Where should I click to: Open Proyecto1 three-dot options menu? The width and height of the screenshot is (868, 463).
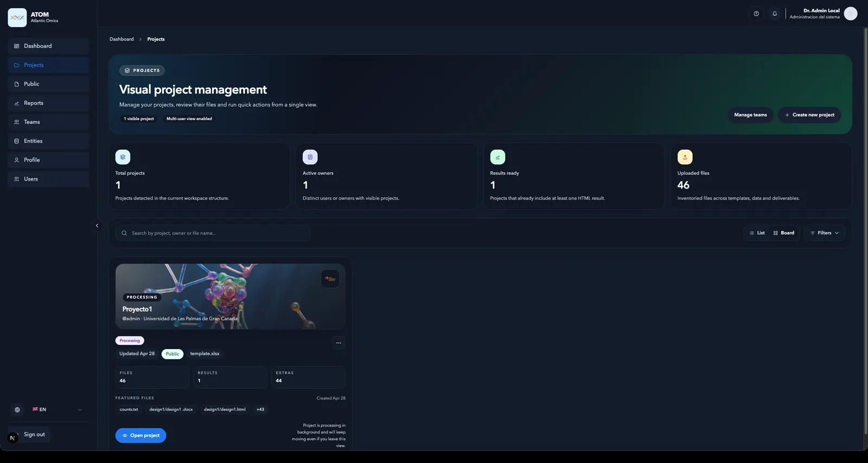point(339,343)
